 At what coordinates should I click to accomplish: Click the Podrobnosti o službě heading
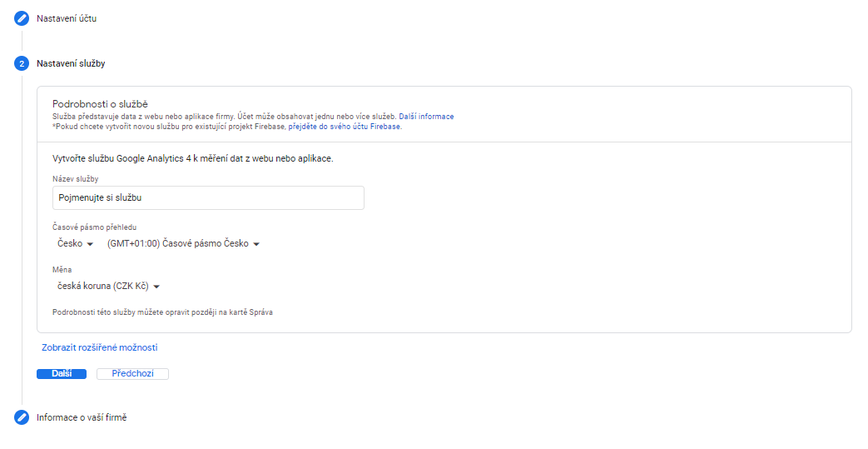point(100,103)
